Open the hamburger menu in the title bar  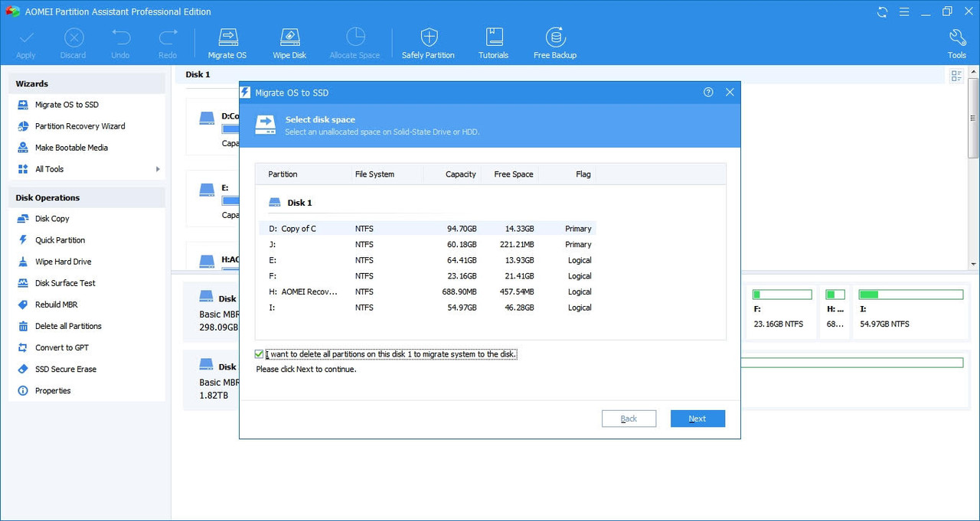pyautogui.click(x=904, y=11)
